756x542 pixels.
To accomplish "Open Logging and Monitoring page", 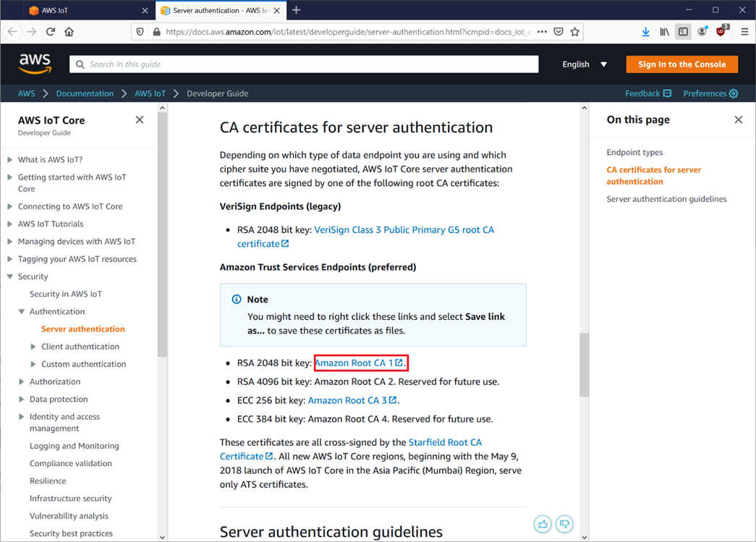I will [x=75, y=446].
